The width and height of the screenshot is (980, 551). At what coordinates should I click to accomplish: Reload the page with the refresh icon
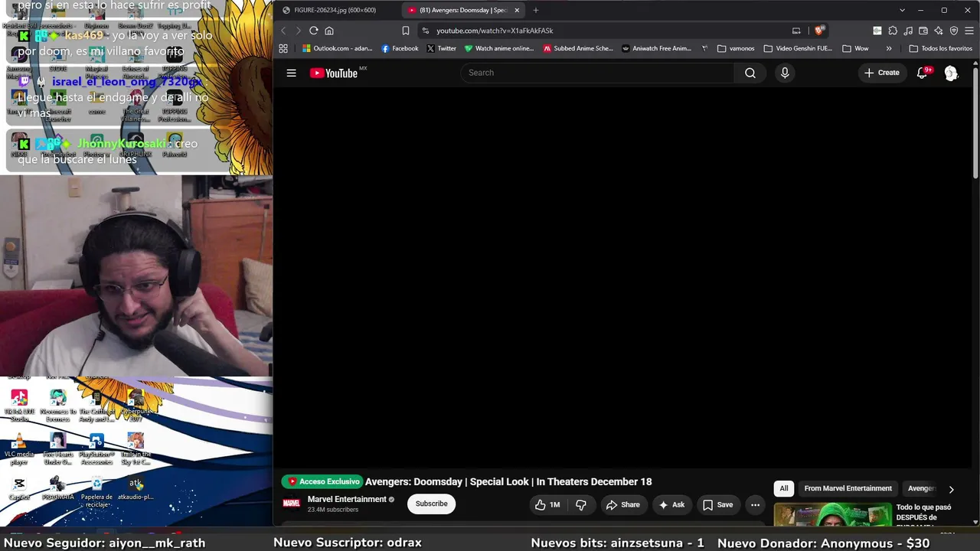pos(314,31)
